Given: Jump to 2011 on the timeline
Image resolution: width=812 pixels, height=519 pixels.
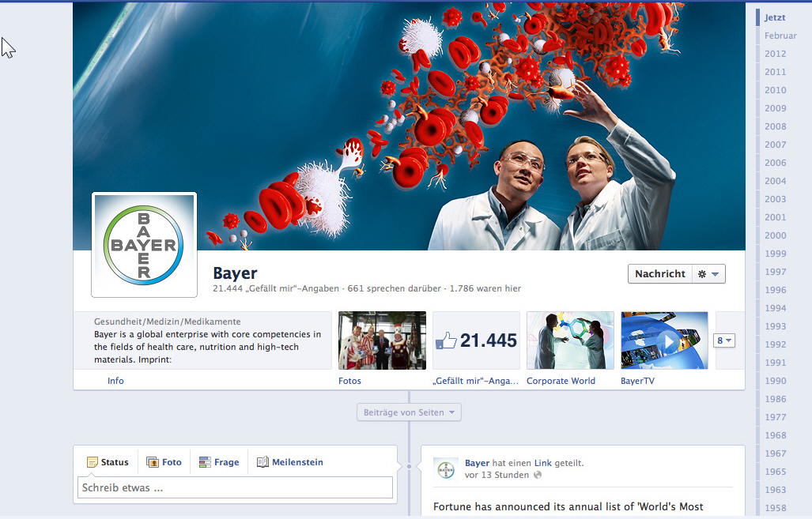Looking at the screenshot, I should pos(775,72).
